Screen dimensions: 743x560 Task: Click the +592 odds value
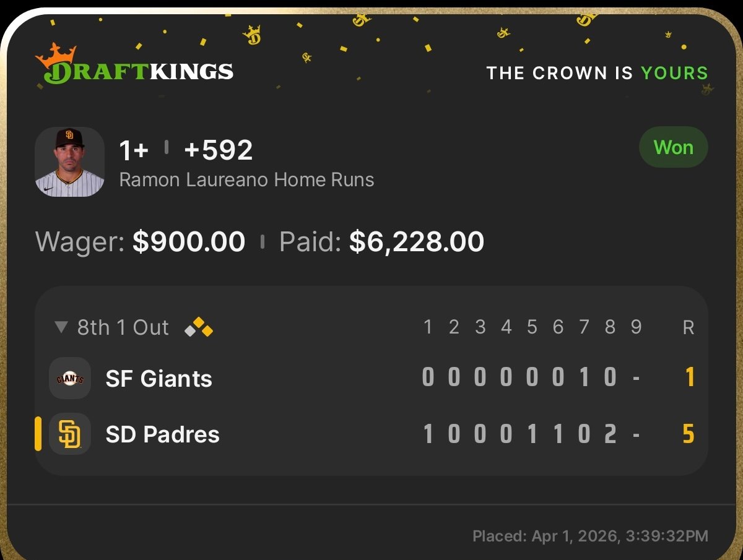tap(219, 150)
